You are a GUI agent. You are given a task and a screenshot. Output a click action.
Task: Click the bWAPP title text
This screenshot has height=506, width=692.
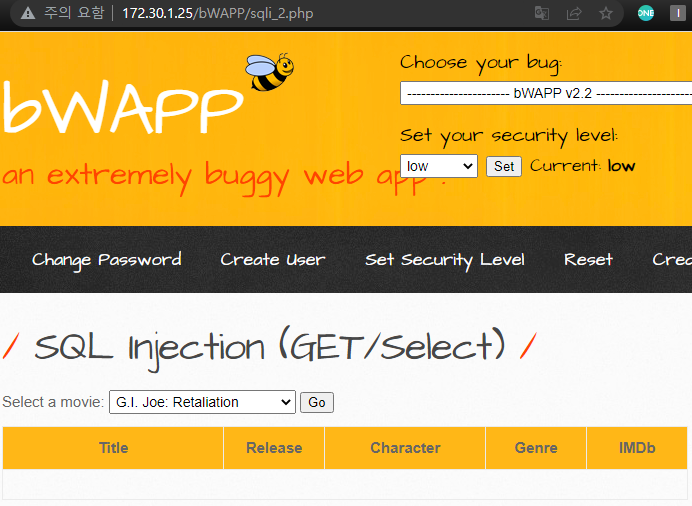[x=123, y=107]
